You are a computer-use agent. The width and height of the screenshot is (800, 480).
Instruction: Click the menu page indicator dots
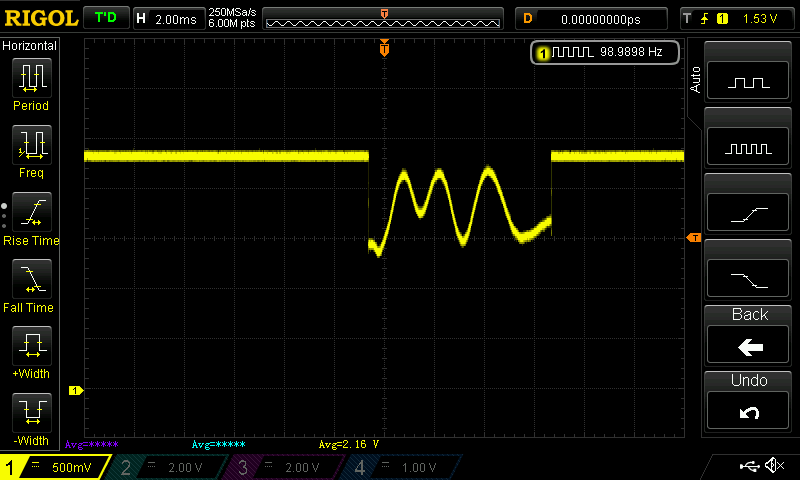tap(4, 216)
